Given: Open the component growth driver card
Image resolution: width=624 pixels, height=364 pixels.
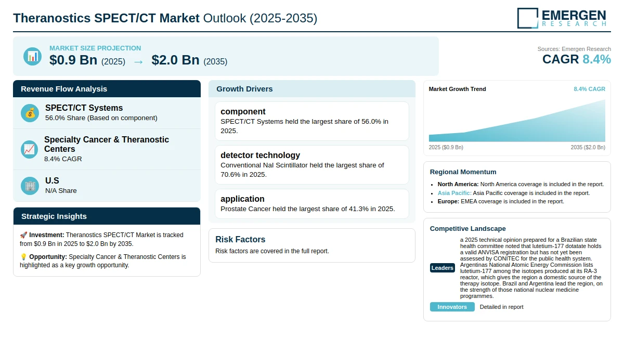Looking at the screenshot, I should pyautogui.click(x=312, y=121).
